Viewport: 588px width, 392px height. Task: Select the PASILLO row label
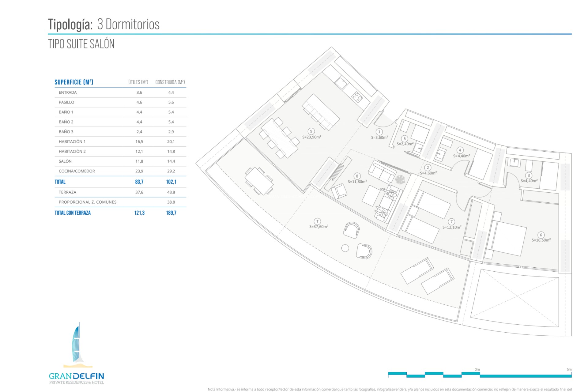point(66,102)
